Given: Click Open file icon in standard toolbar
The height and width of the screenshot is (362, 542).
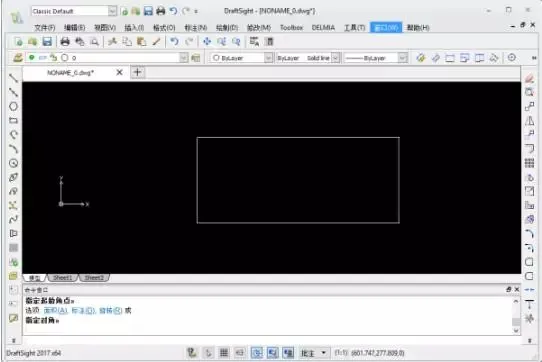Looking at the screenshot, I should coord(32,42).
